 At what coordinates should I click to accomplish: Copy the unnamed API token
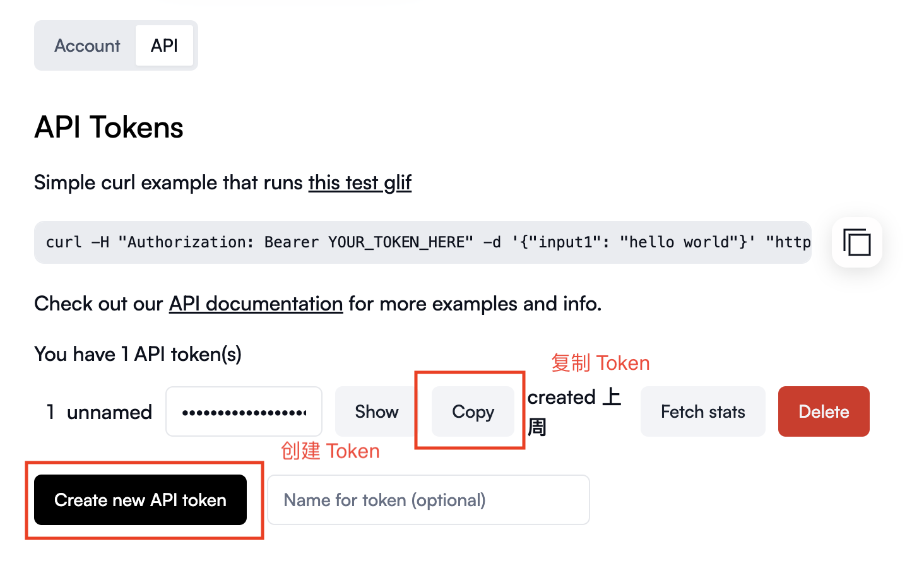pos(473,411)
